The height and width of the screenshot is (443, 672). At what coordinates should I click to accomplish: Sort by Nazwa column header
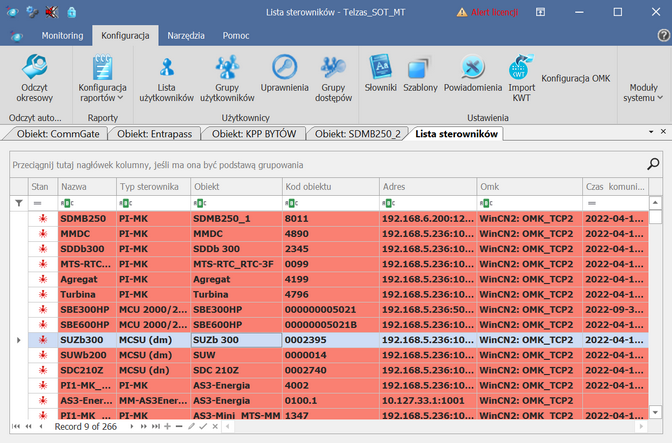(x=87, y=187)
